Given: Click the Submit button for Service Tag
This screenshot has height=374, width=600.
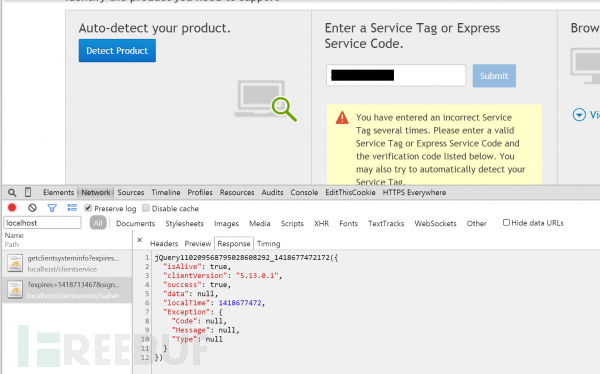Looking at the screenshot, I should 494,76.
